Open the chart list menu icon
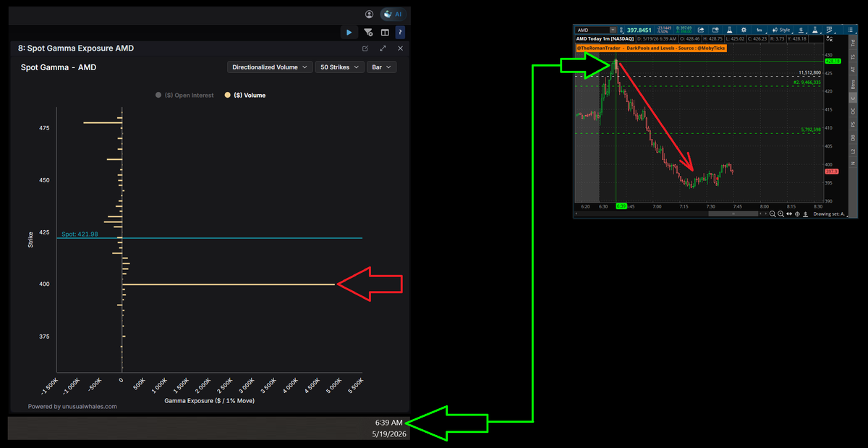Image resolution: width=868 pixels, height=448 pixels. pyautogui.click(x=851, y=30)
